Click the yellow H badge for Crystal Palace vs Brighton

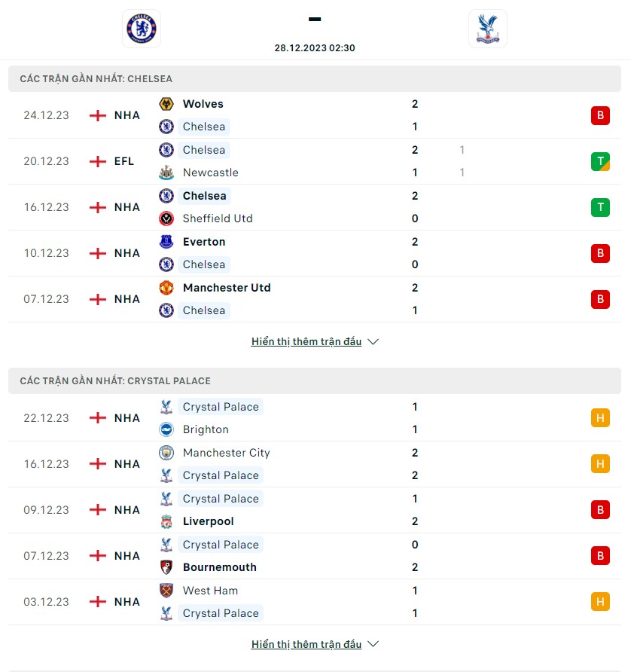tap(600, 417)
